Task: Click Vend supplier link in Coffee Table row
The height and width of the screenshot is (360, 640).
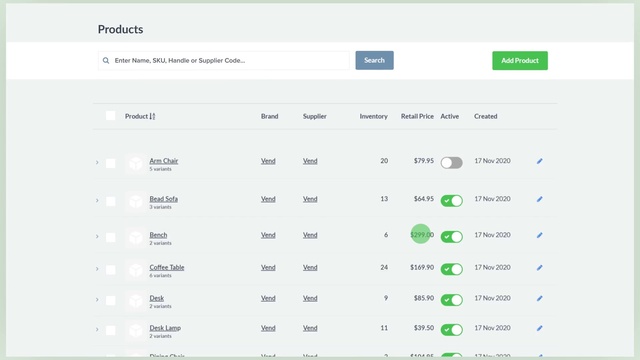Action: [310, 267]
